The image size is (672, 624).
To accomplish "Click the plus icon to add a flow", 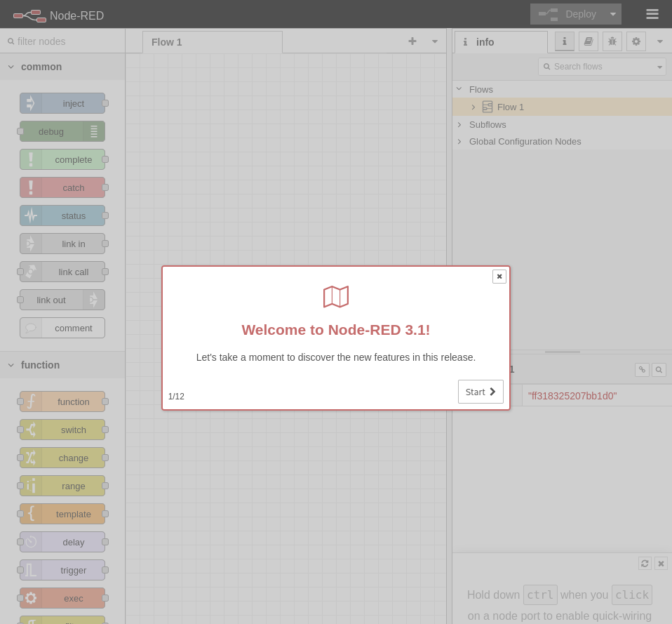I will tap(412, 41).
